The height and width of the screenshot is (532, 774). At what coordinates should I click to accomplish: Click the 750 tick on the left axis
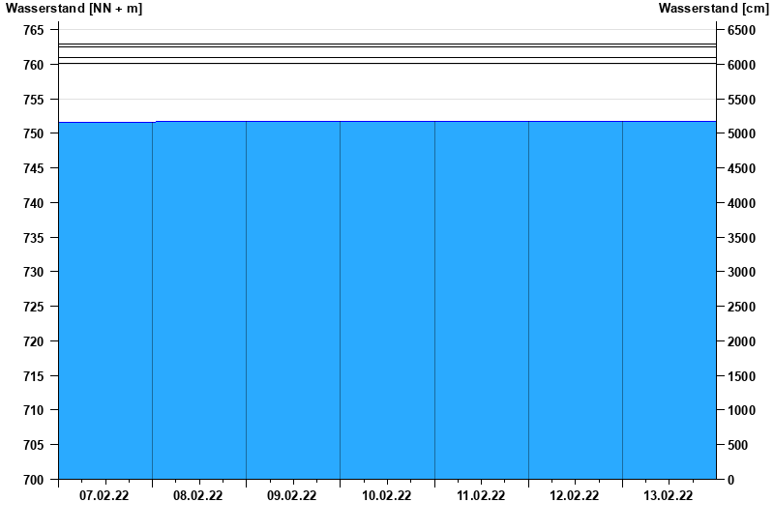tap(33, 133)
